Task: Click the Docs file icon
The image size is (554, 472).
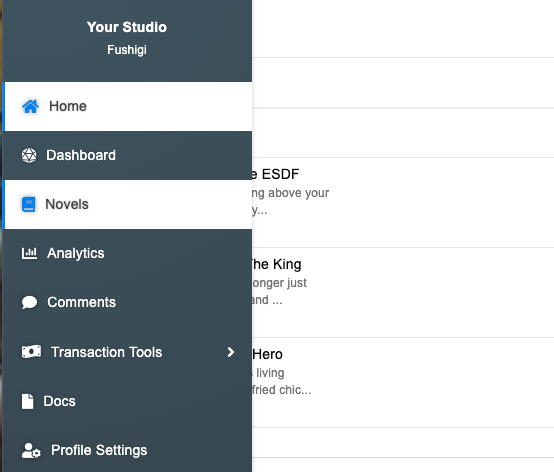Action: [28, 401]
